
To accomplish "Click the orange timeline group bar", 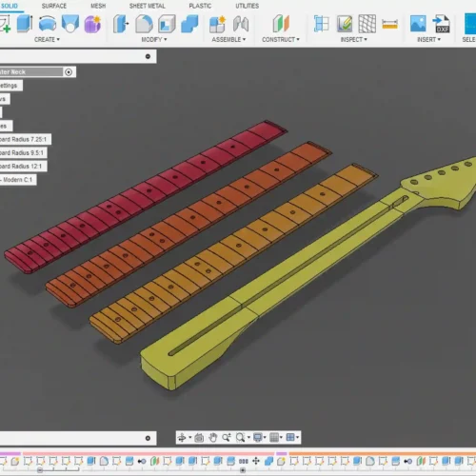I will 383,453.
